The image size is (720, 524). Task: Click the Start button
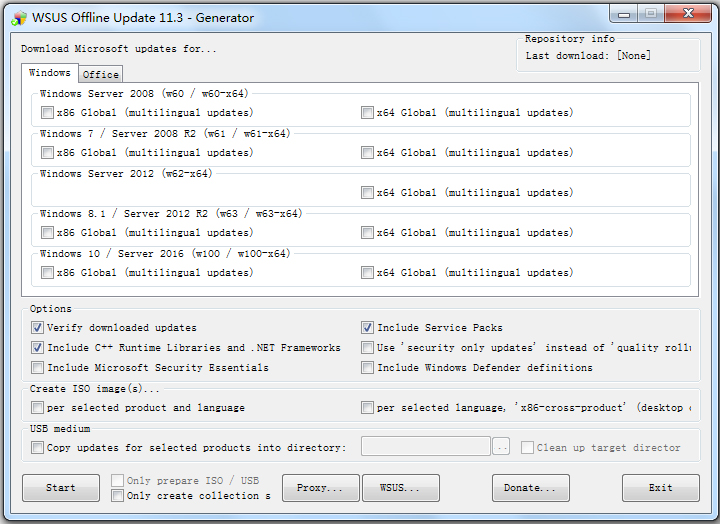click(x=61, y=488)
